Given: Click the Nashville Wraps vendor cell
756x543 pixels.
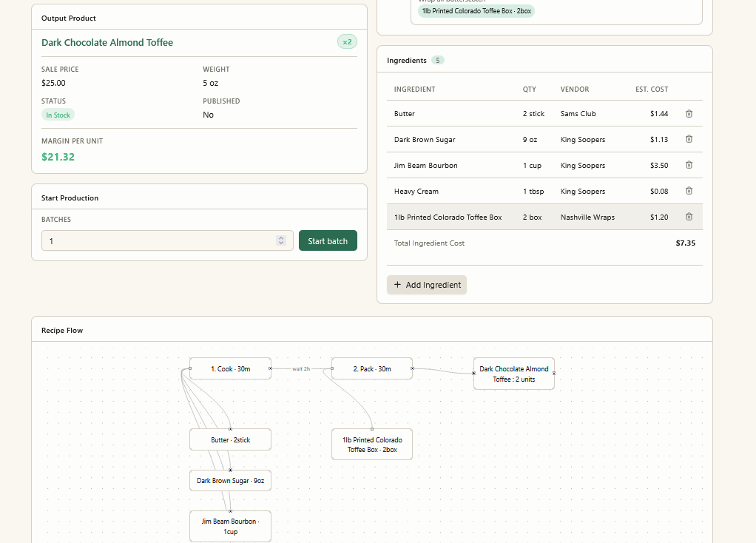Looking at the screenshot, I should [588, 217].
